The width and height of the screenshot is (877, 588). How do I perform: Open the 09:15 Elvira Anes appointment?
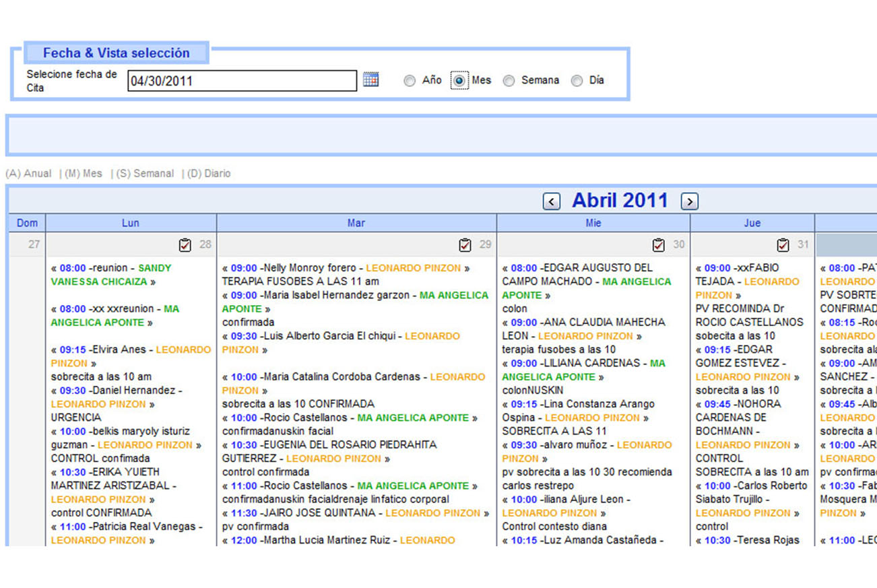(131, 356)
